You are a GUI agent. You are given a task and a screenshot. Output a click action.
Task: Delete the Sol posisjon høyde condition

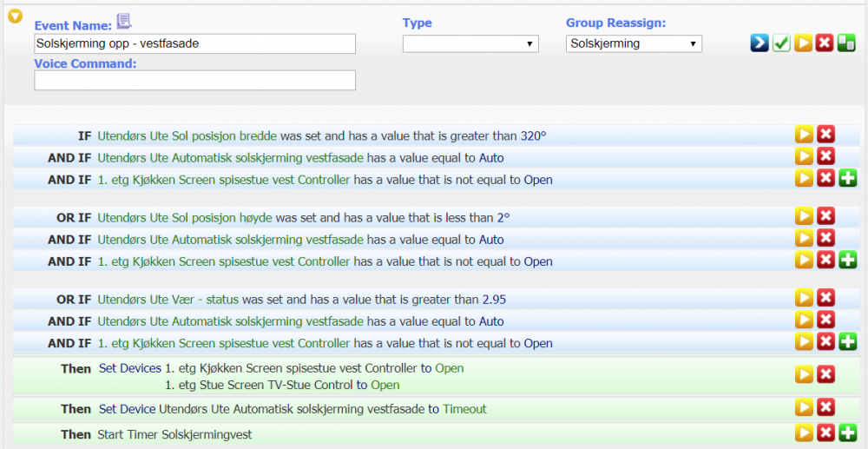(x=825, y=216)
